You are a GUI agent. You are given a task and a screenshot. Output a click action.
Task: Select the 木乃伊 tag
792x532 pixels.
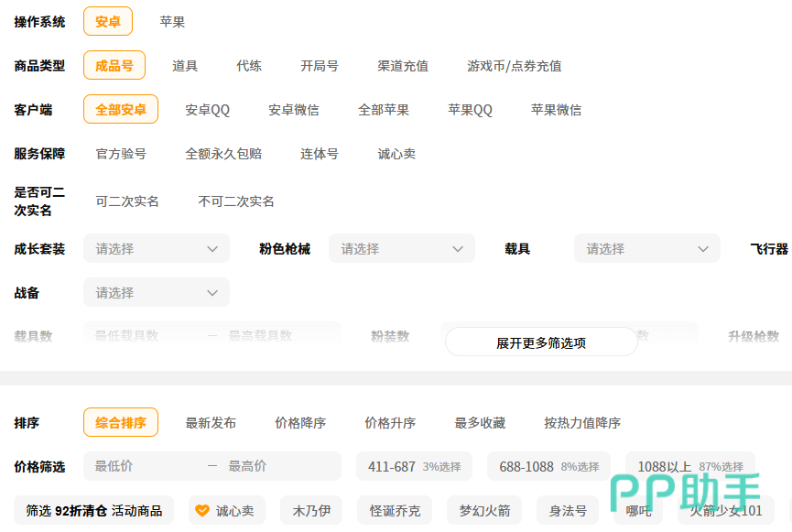tap(311, 510)
